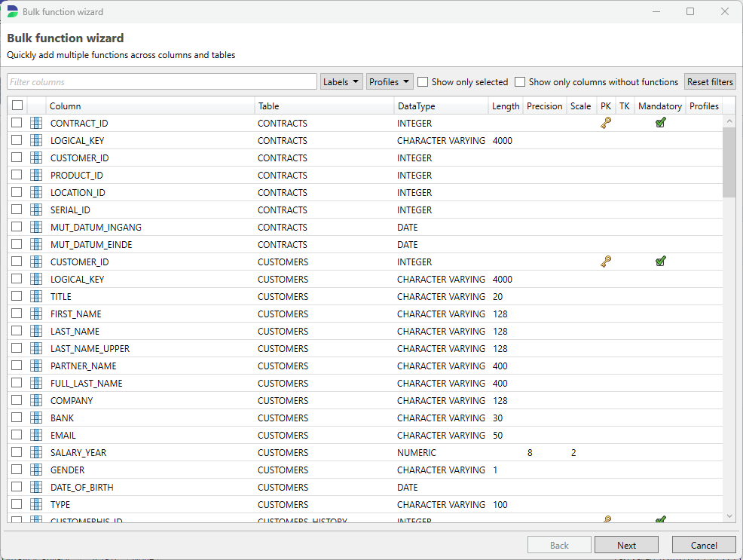Click the table icon beside EMAIL column row
Screen dimensions: 743x560
tap(36, 435)
